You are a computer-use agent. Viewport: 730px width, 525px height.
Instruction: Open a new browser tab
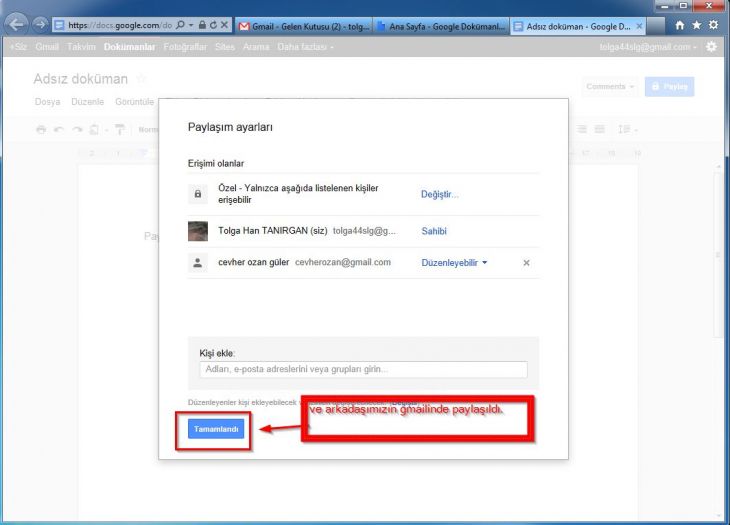pos(656,27)
